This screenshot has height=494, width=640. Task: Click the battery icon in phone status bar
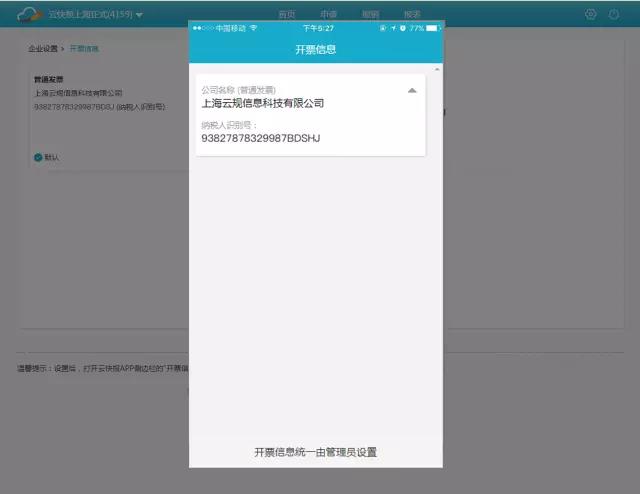(x=433, y=28)
